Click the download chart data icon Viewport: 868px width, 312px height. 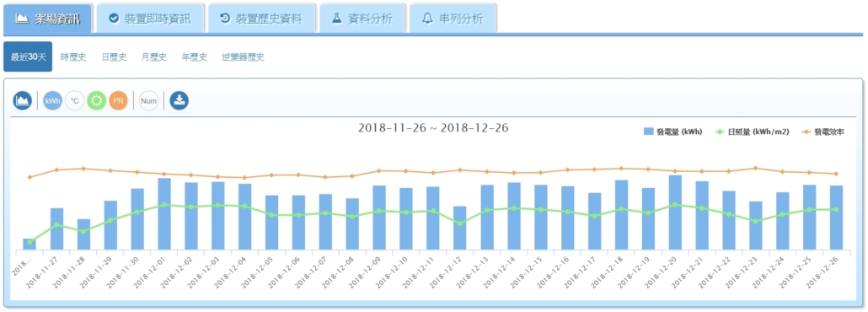tap(179, 101)
